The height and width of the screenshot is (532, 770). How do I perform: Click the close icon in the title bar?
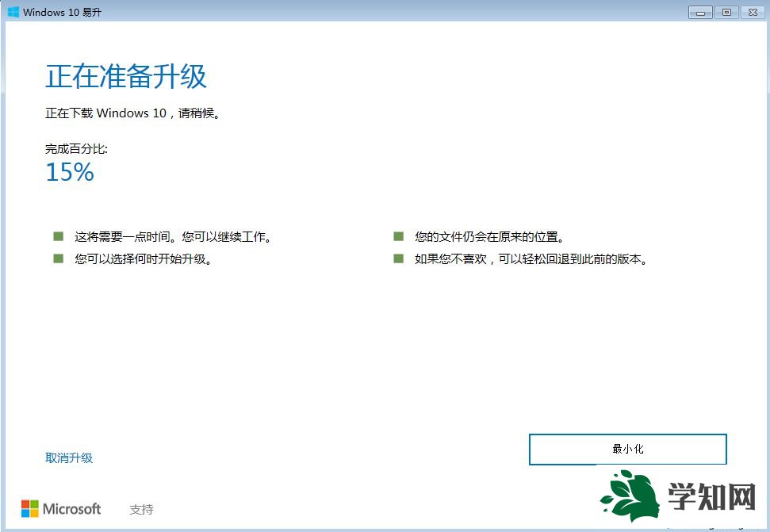[752, 12]
